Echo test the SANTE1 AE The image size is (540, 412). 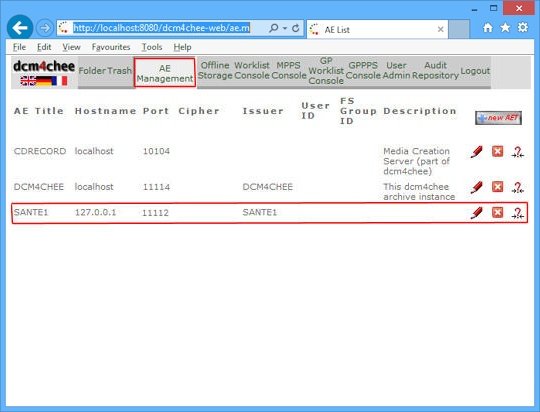517,213
